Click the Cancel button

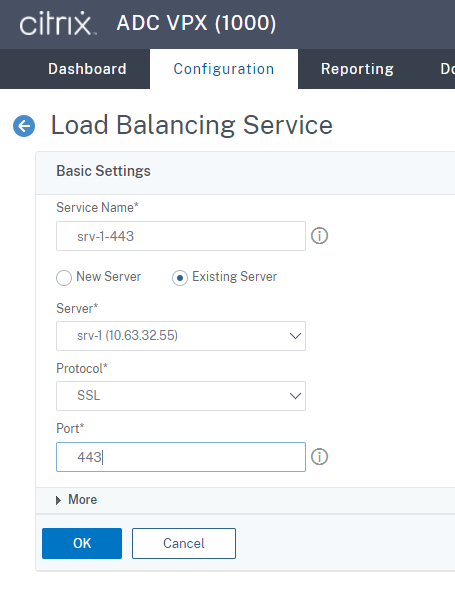click(x=184, y=543)
